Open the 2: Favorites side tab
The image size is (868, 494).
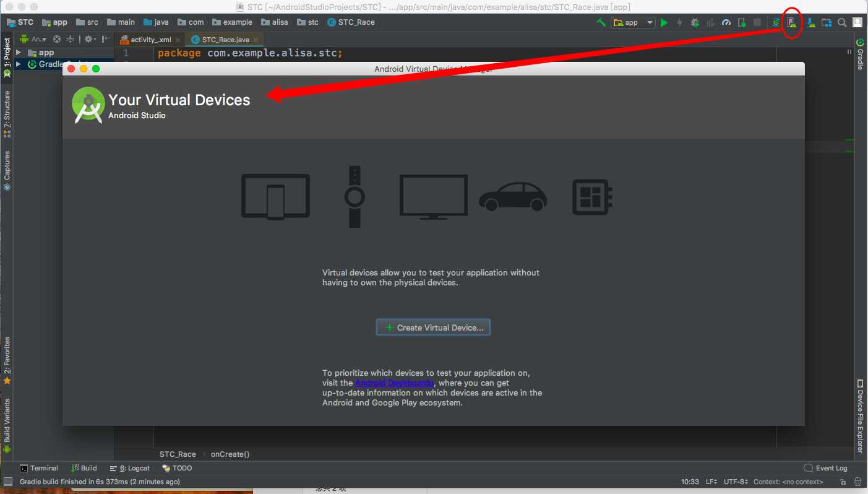(7, 361)
